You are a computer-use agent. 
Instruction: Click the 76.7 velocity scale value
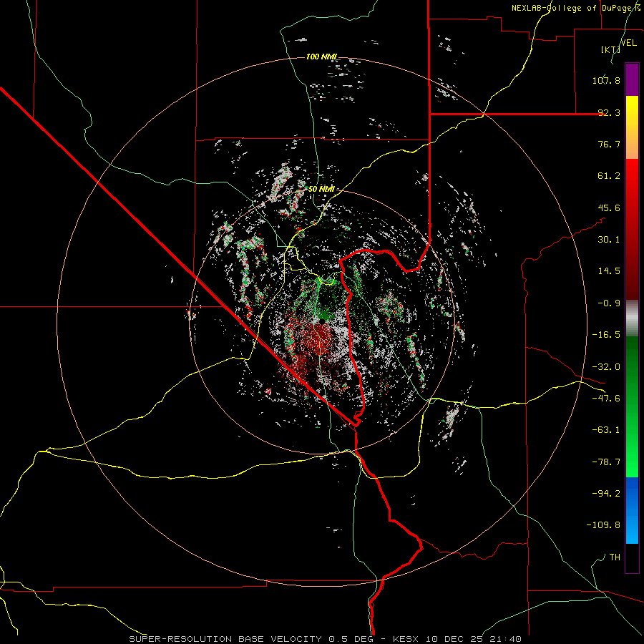coord(609,144)
